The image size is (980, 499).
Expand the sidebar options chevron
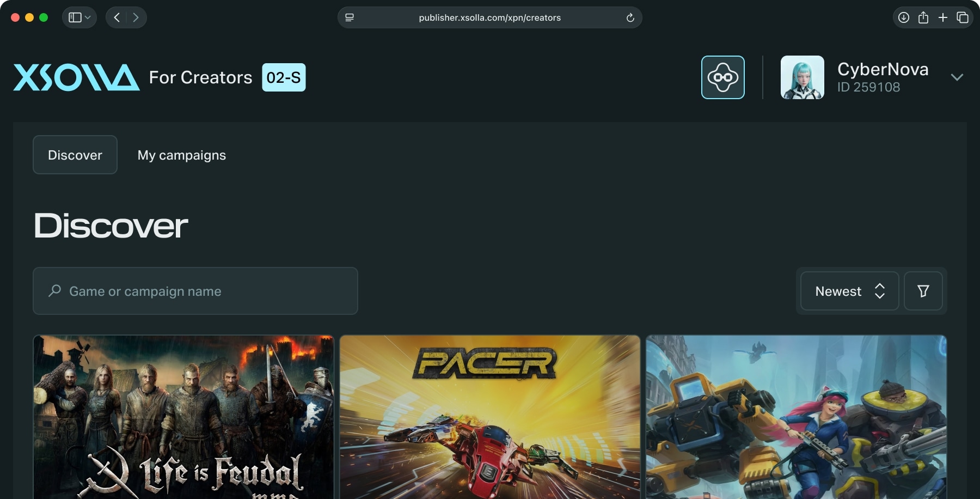click(x=88, y=17)
